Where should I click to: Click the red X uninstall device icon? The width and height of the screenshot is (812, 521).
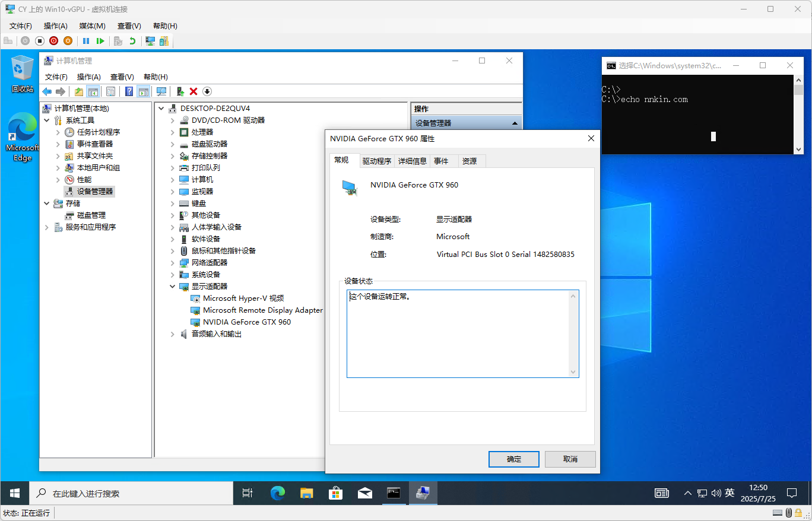194,91
